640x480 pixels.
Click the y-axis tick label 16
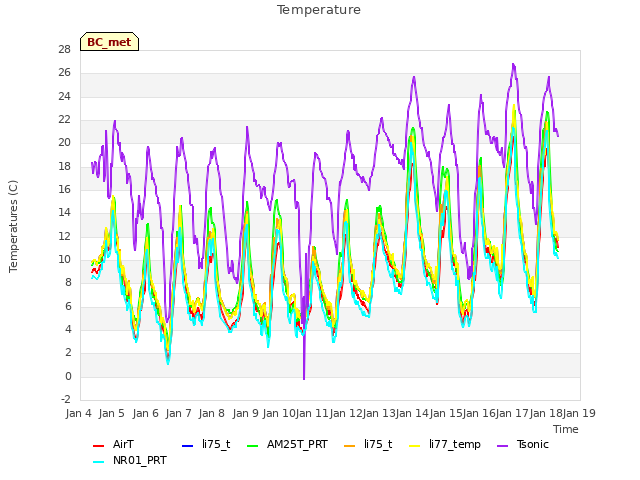(x=64, y=189)
